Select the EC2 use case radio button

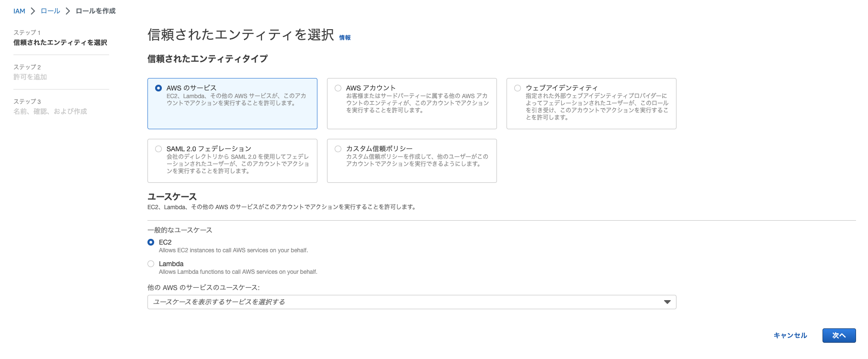(151, 242)
